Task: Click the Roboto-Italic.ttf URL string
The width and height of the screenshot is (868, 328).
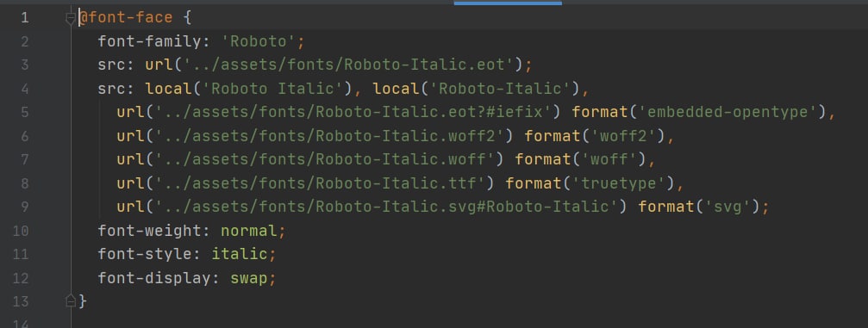Action: click(x=321, y=183)
